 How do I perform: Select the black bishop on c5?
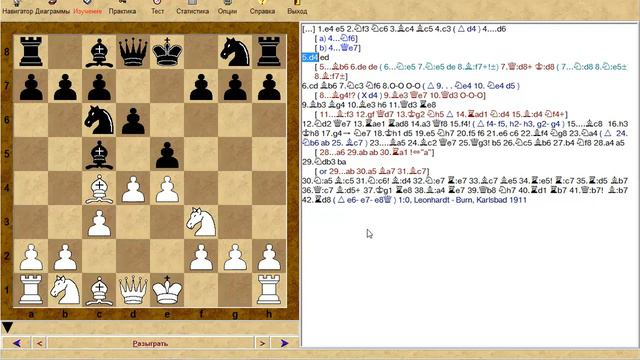tap(99, 154)
